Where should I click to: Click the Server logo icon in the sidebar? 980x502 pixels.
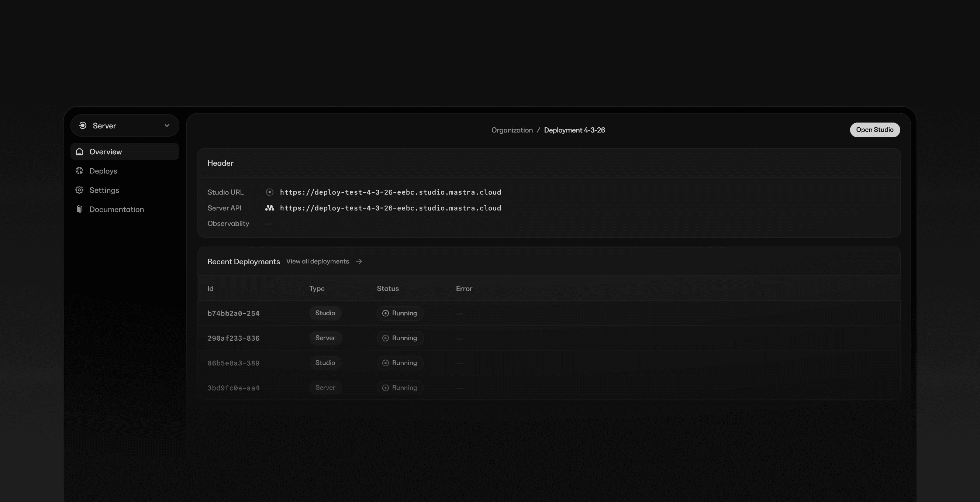(83, 125)
